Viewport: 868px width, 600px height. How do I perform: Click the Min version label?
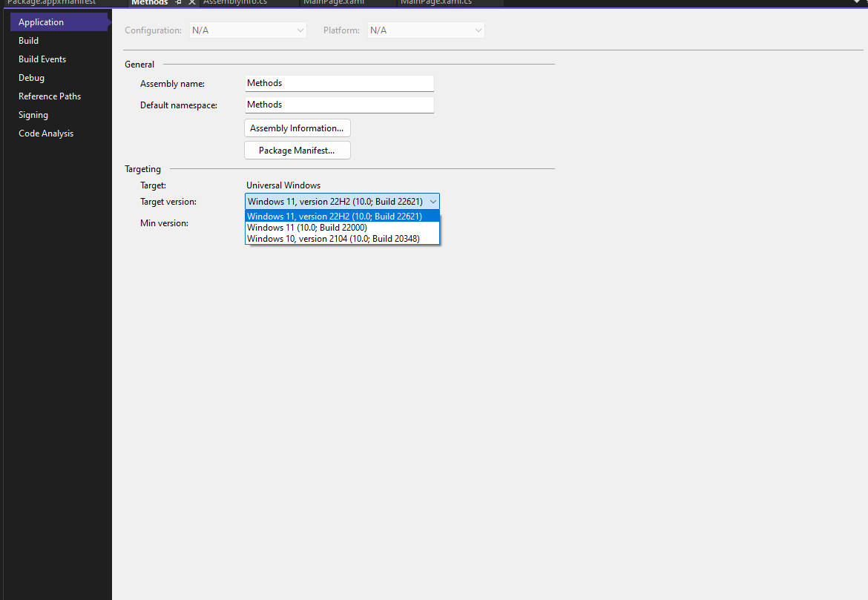165,223
